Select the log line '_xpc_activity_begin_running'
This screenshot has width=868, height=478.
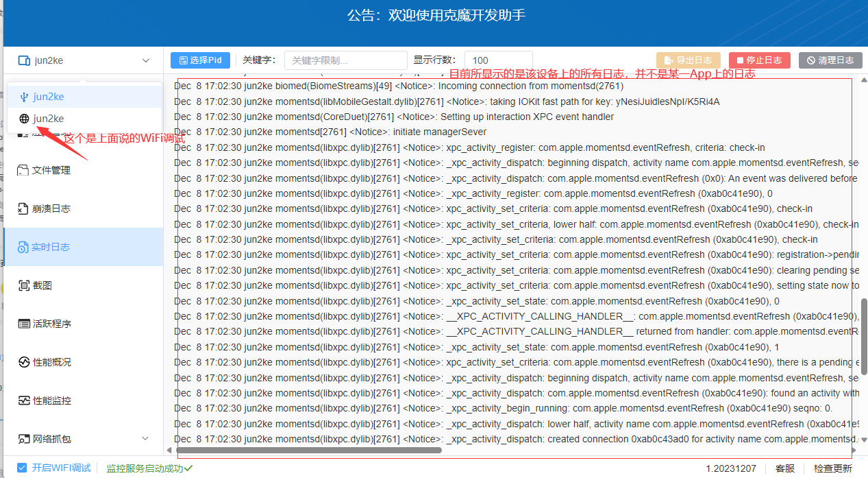click(503, 408)
